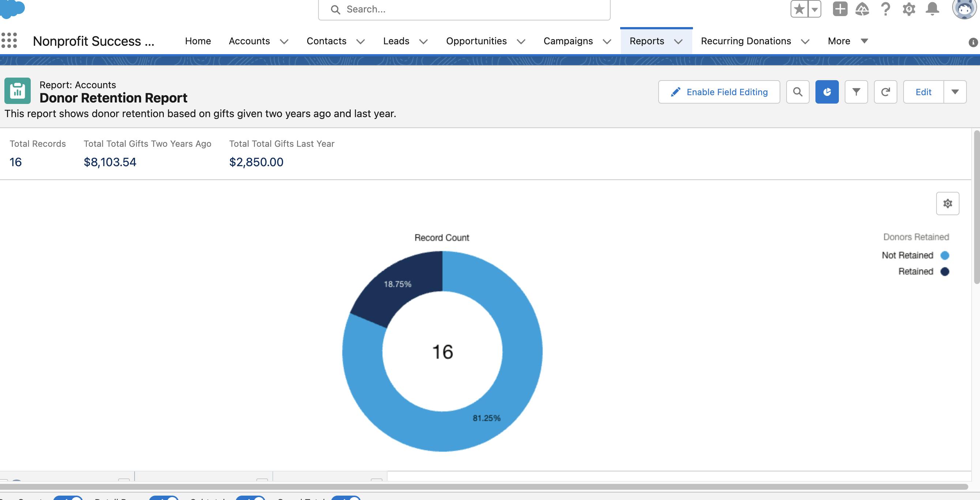980x500 pixels.
Task: Open the report Filters funnel icon
Action: pos(856,92)
